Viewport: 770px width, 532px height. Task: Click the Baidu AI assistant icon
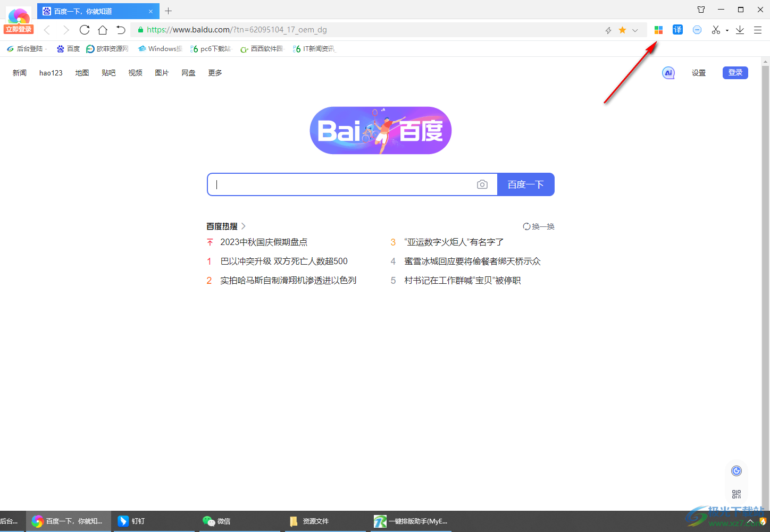click(x=668, y=73)
